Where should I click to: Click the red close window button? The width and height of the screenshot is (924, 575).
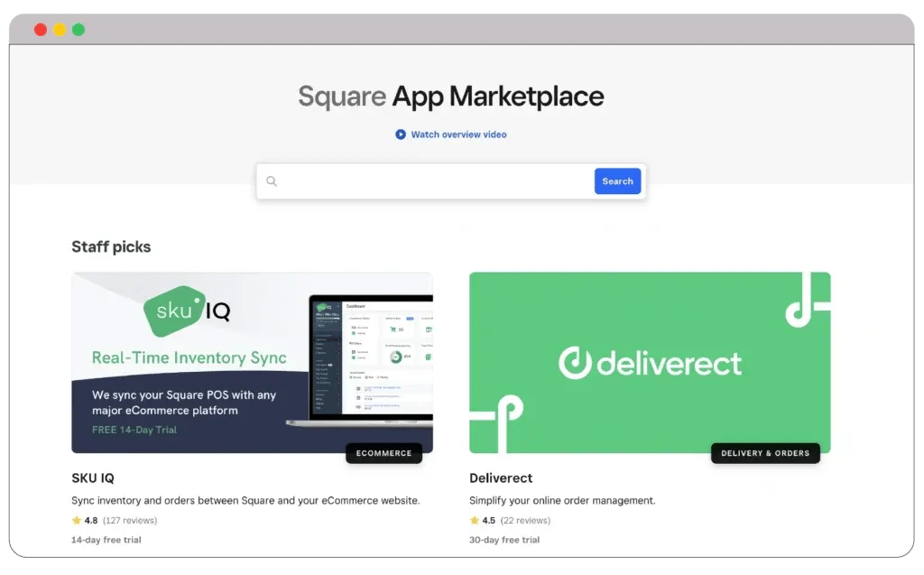click(x=41, y=30)
